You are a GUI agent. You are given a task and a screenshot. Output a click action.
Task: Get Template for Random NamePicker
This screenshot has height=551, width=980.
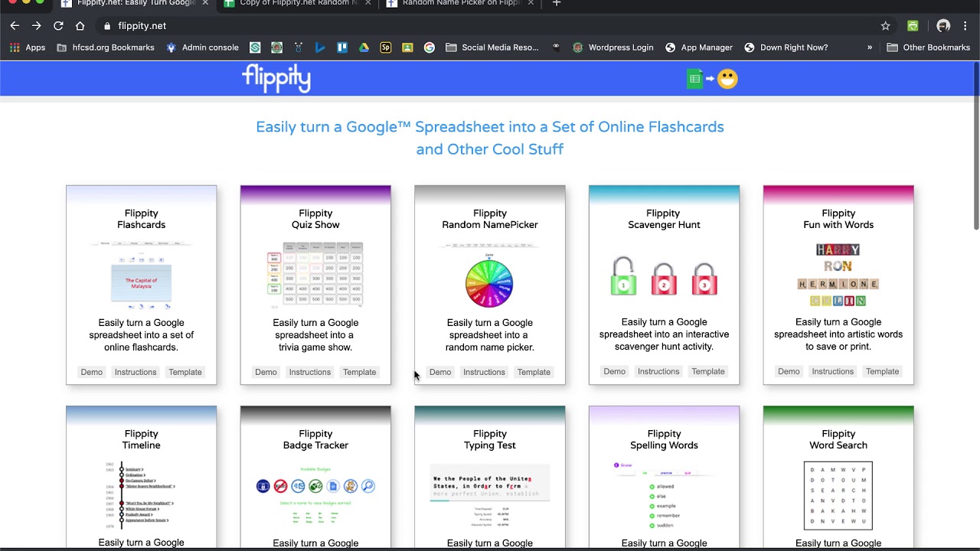pos(534,372)
